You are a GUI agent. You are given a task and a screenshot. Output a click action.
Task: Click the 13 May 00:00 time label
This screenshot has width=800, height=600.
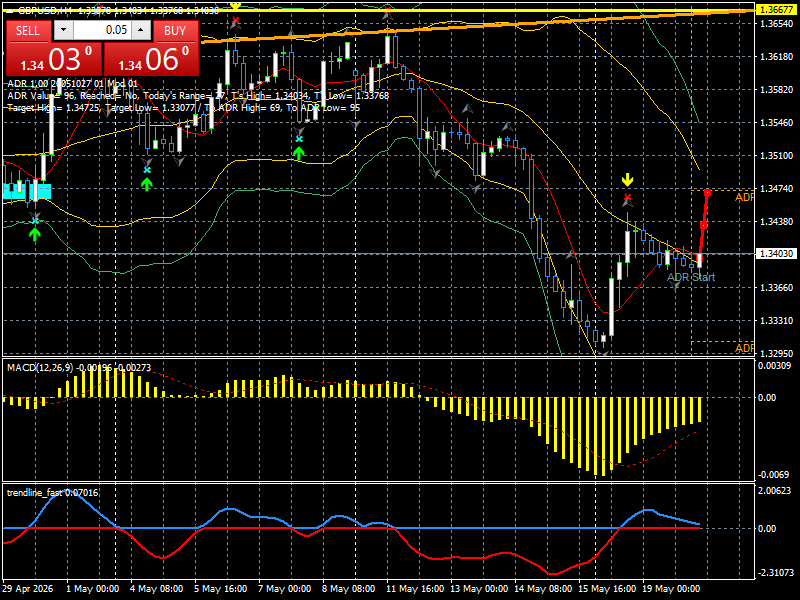pyautogui.click(x=479, y=588)
